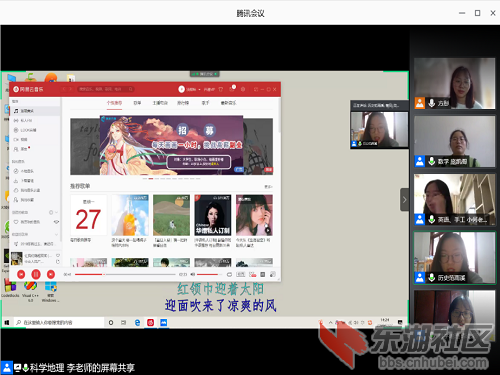Open the playlist with the orange bottle cover

(x=130, y=215)
